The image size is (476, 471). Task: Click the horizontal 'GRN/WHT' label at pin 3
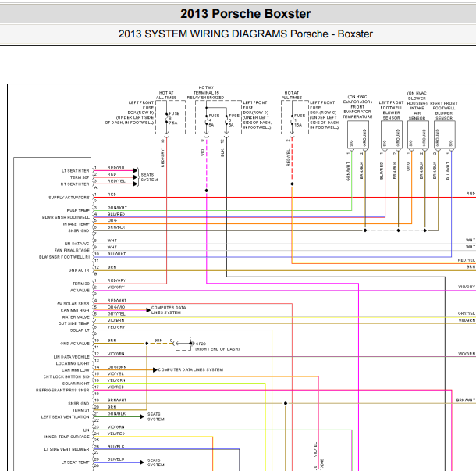pyautogui.click(x=117, y=208)
